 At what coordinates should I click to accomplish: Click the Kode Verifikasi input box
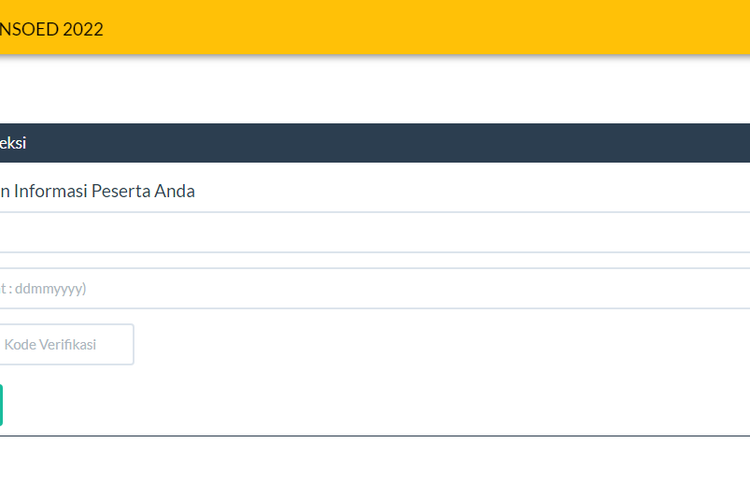tap(67, 344)
